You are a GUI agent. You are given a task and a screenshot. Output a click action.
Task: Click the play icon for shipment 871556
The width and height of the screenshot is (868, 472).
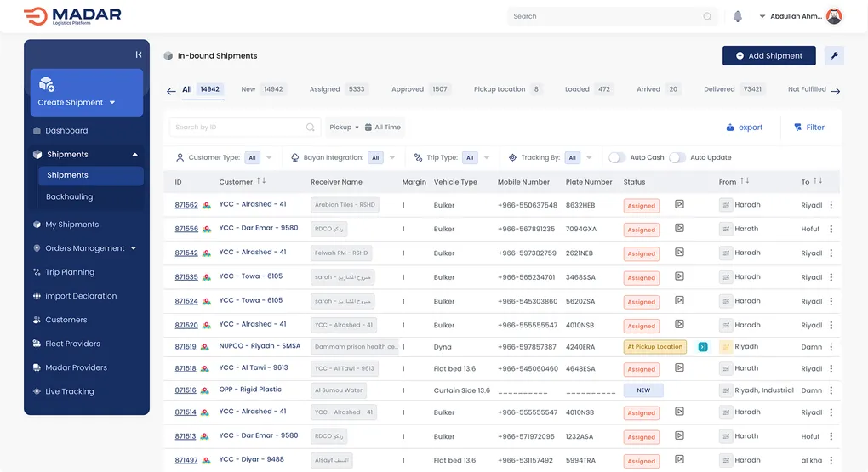click(x=679, y=228)
